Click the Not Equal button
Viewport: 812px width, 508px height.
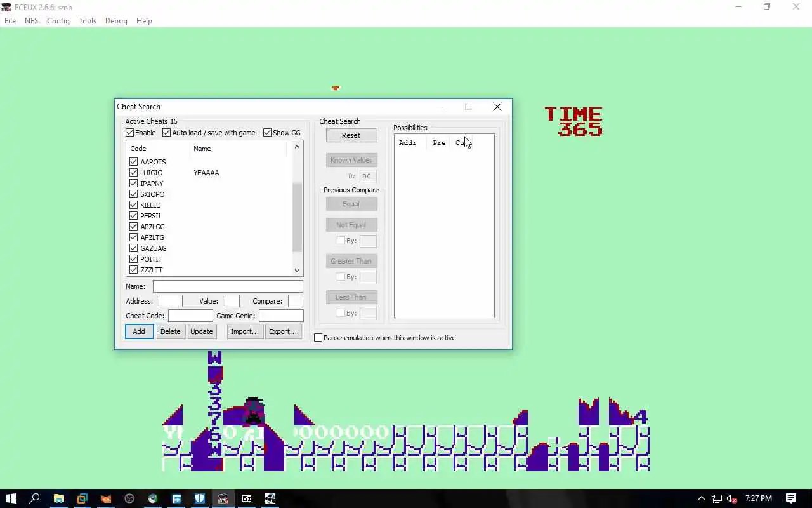[351, 225]
